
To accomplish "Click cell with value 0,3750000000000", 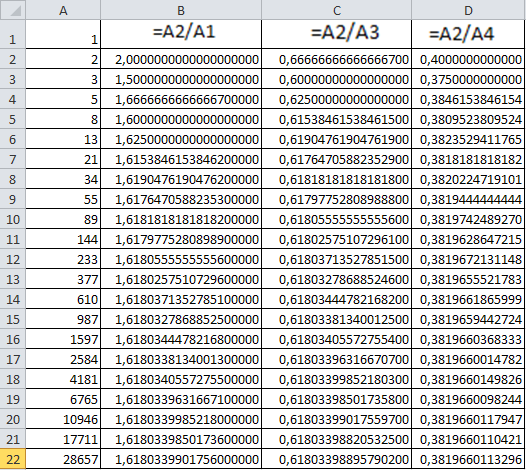I will click(x=468, y=79).
